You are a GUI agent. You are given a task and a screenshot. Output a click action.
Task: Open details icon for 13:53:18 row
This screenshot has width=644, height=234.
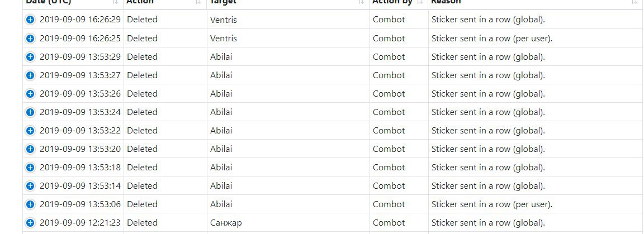coord(30,168)
